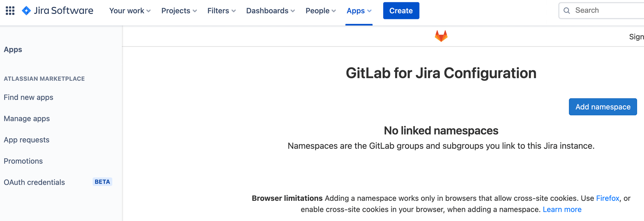Viewport: 644px width, 221px height.
Task: Open the Dashboards dropdown
Action: 270,11
